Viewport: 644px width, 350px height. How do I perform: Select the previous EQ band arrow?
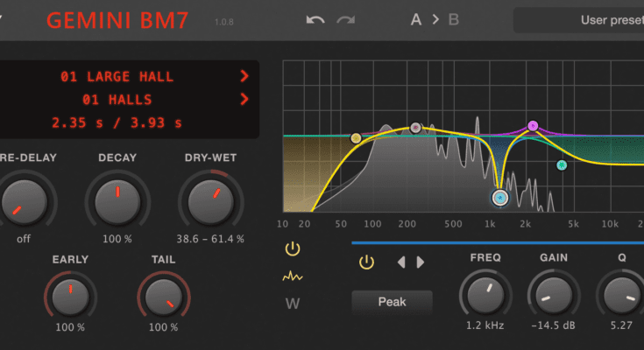[x=402, y=262]
